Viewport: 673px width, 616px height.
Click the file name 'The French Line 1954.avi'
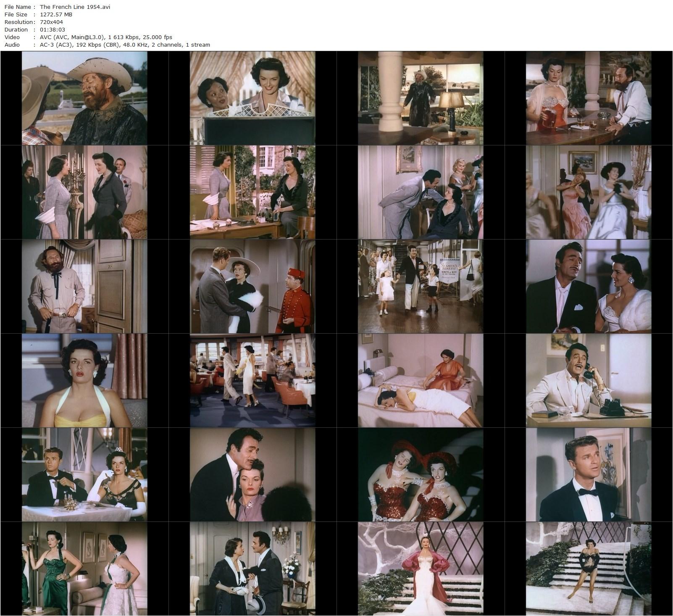75,7
